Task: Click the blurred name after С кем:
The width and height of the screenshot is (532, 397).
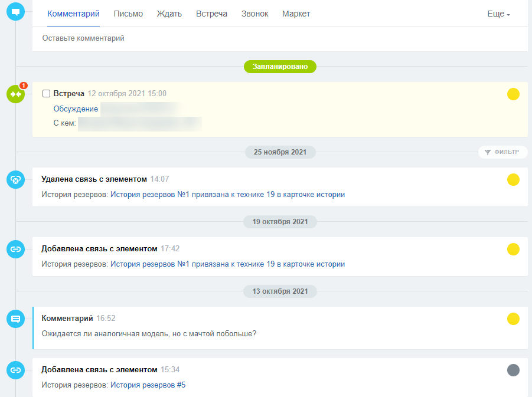Action: (140, 124)
